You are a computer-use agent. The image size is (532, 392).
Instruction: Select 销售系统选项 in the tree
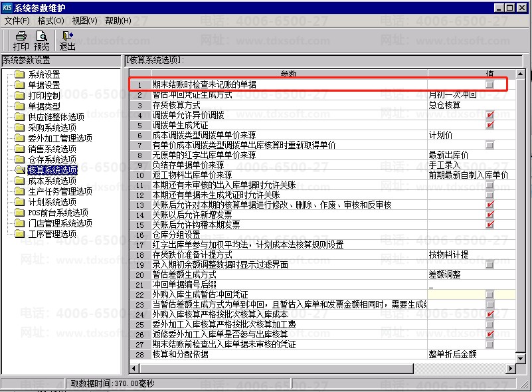tap(52, 149)
